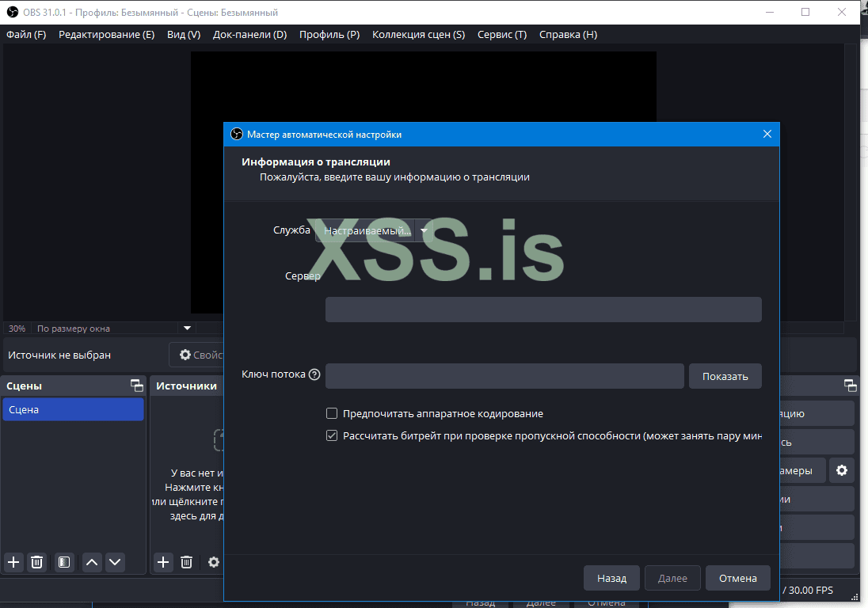Click the Далее button in wizard

point(672,578)
